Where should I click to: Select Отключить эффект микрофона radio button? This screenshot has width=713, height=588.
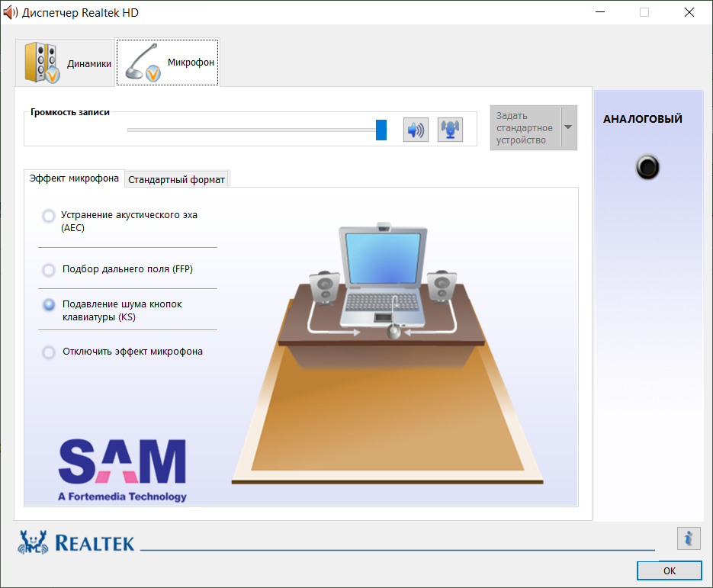(48, 352)
